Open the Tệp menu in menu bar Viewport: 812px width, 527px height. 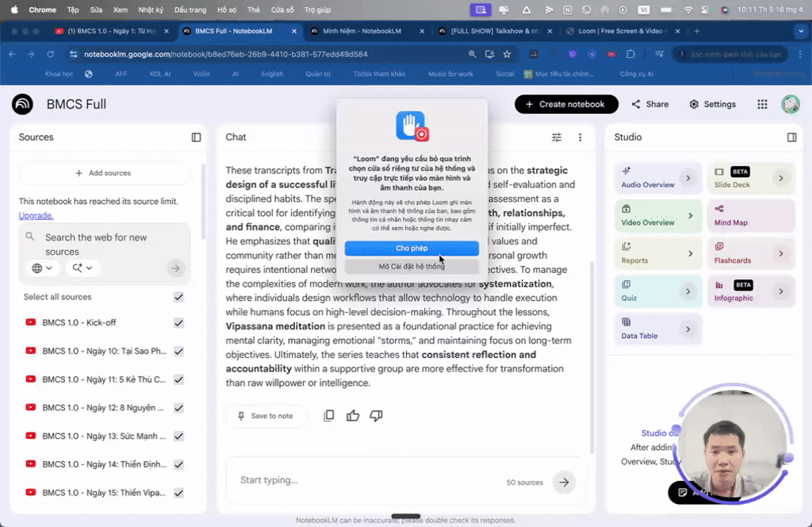73,10
